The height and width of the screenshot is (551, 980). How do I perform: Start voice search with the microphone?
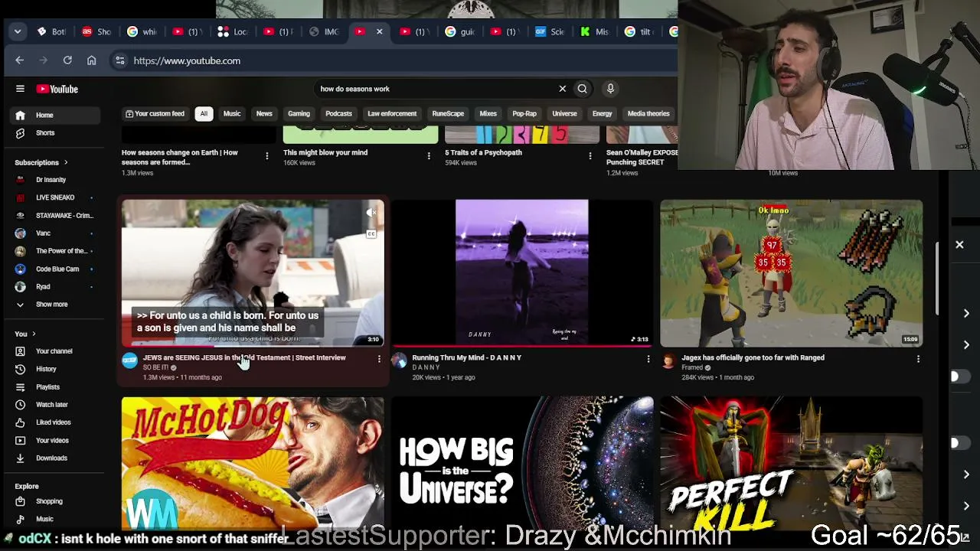[x=610, y=89]
